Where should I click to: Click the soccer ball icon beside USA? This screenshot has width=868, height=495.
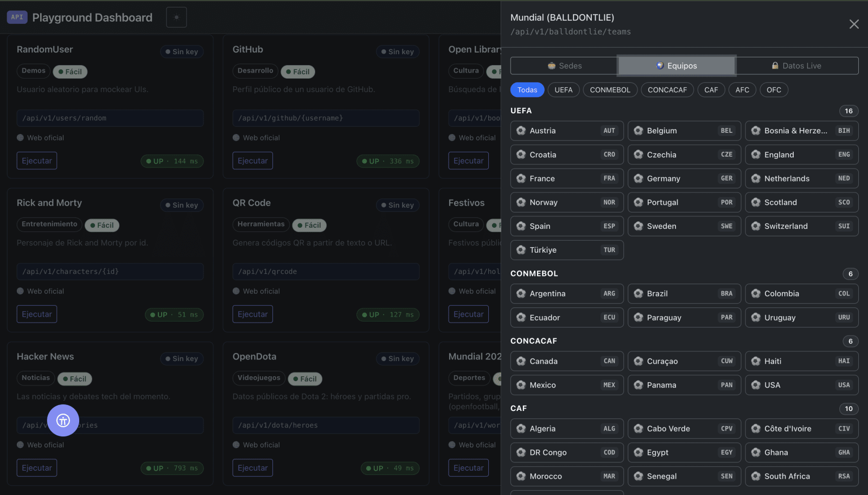[x=756, y=385]
